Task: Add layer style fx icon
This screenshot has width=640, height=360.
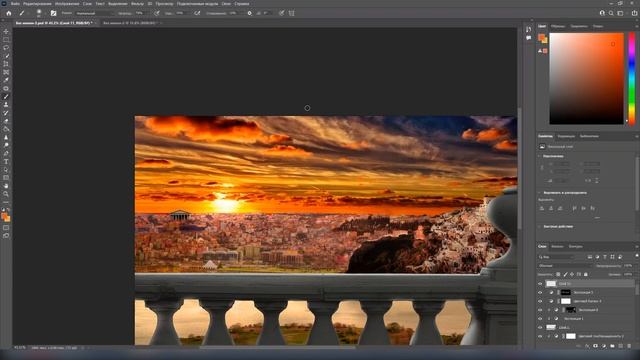Action: [587, 346]
